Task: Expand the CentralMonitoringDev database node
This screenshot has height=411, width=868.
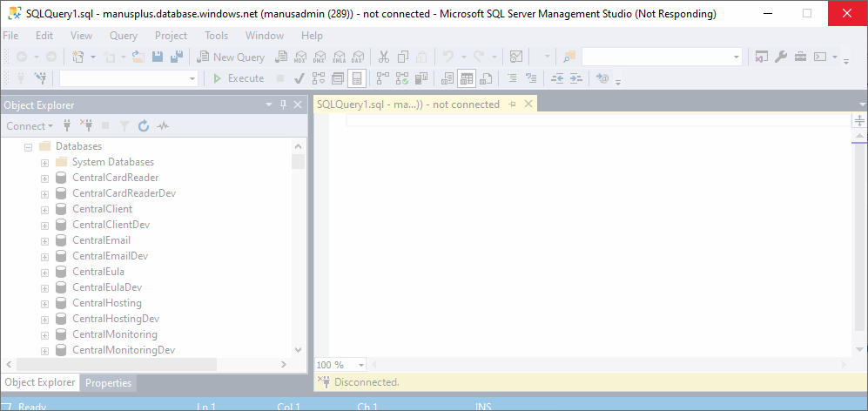Action: coord(45,351)
